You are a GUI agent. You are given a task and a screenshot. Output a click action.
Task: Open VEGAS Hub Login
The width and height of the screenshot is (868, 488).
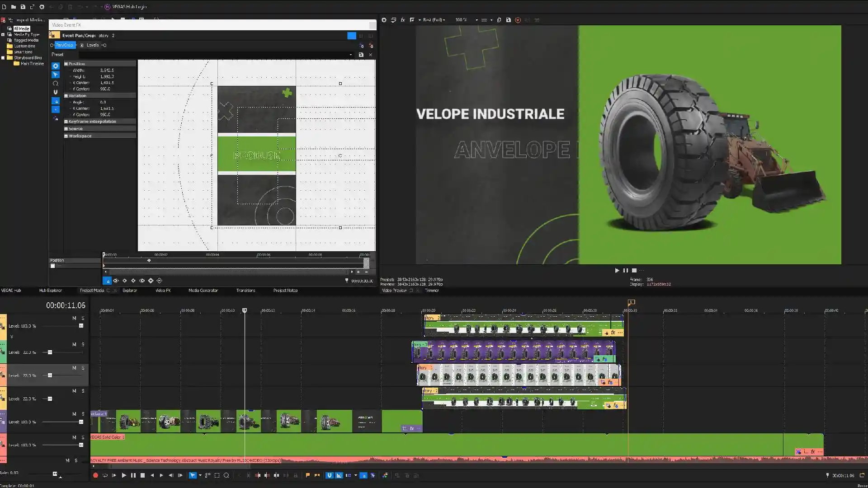click(x=126, y=7)
